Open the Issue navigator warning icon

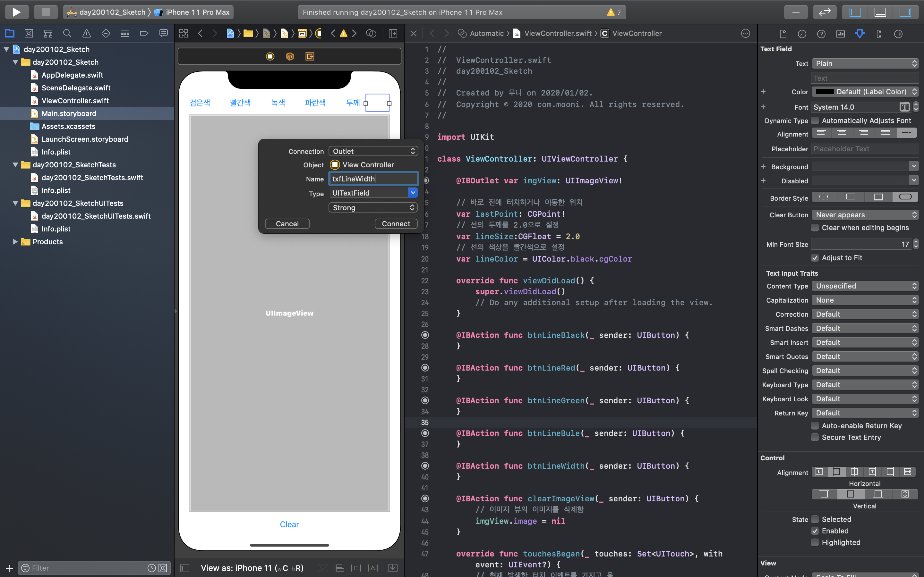[87, 34]
